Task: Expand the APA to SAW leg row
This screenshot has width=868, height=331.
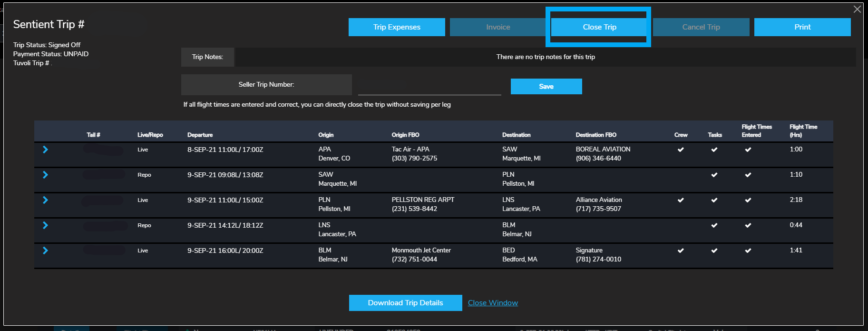Action: click(45, 150)
